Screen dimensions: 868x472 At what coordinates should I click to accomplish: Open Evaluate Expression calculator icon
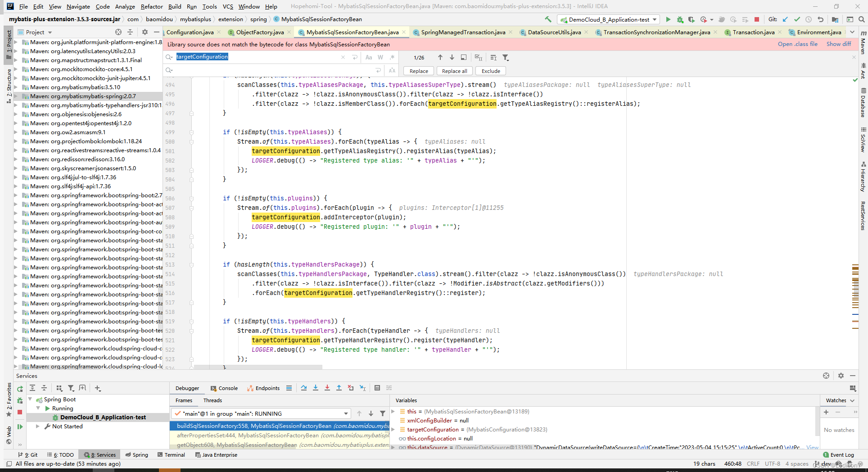pyautogui.click(x=377, y=388)
